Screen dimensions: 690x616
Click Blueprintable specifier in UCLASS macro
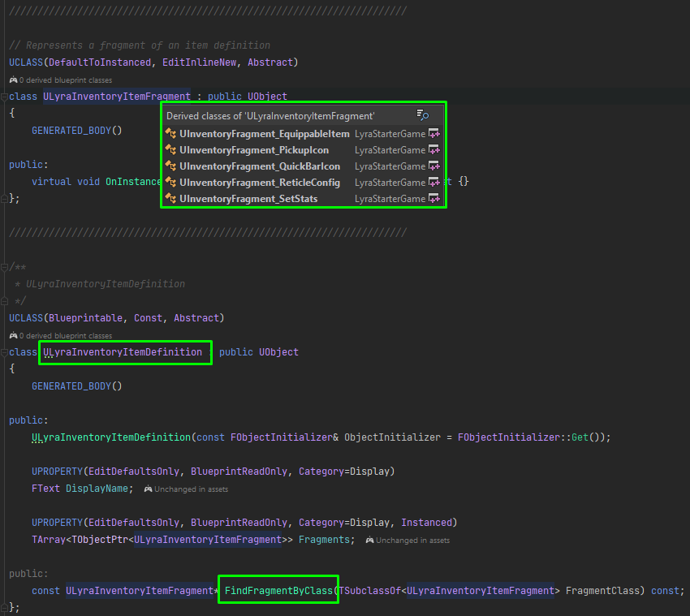[x=85, y=318]
